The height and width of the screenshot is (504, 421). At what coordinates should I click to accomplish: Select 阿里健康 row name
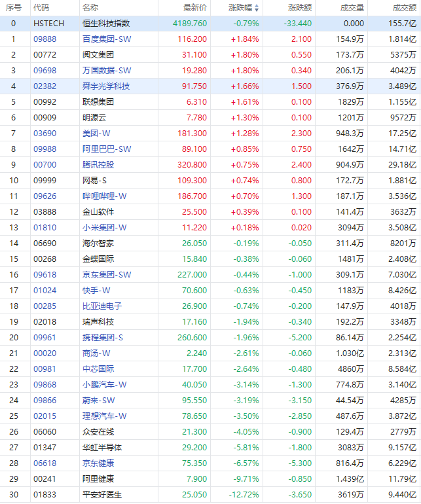click(x=98, y=479)
